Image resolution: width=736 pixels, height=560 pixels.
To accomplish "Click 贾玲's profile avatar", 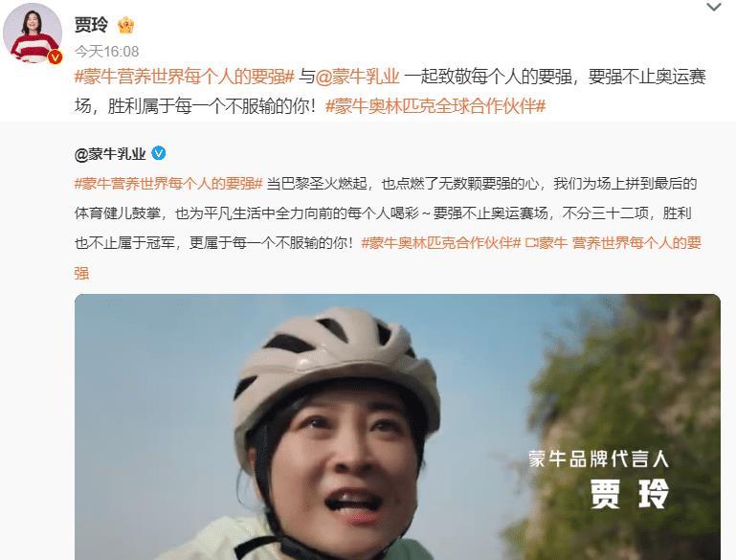I will pos(33,33).
